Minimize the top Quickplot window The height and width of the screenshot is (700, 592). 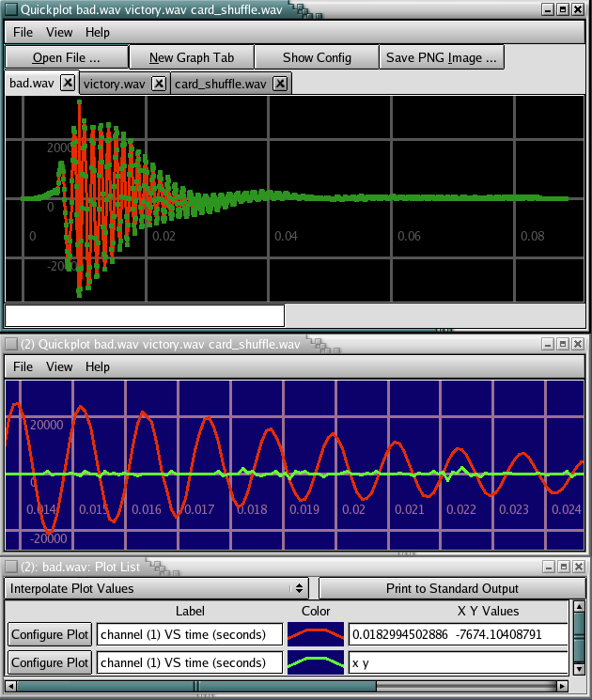click(547, 9)
